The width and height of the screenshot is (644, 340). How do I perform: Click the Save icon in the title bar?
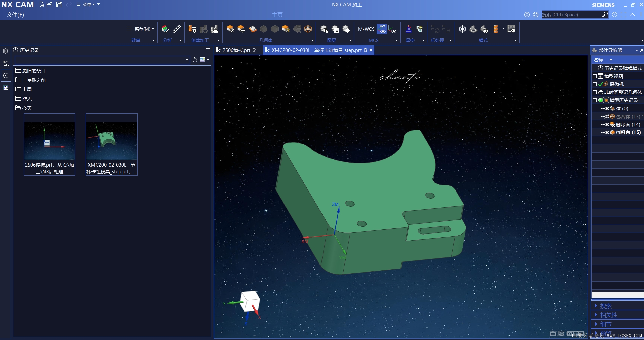(59, 5)
